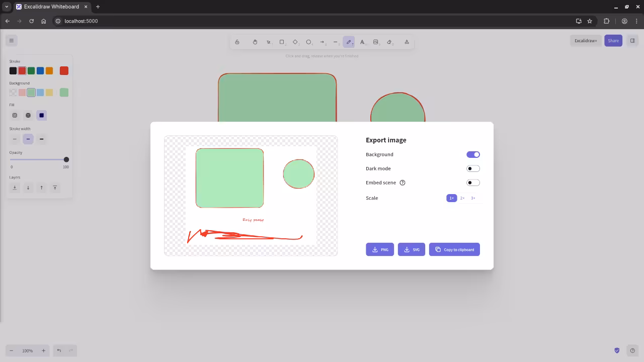This screenshot has height=362, width=644.
Task: Open the hamburger menu
Action: 12,40
